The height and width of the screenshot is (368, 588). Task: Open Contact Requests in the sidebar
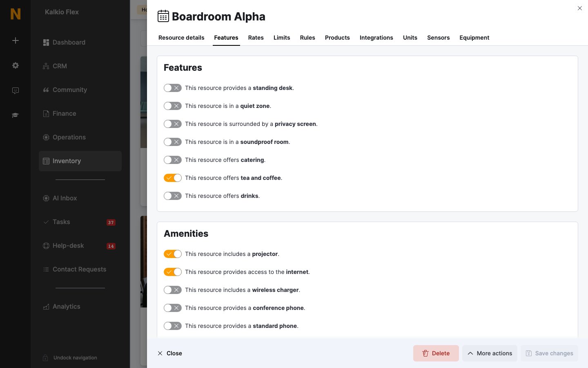click(79, 269)
